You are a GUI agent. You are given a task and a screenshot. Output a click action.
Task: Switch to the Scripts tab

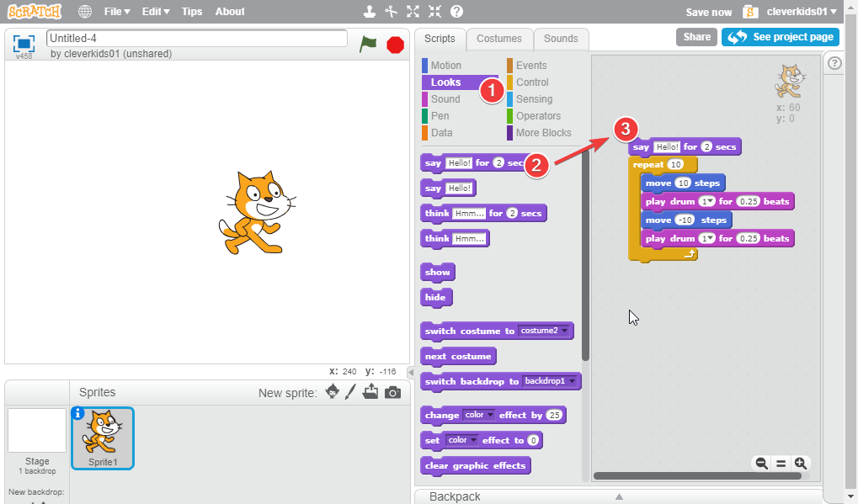tap(440, 39)
